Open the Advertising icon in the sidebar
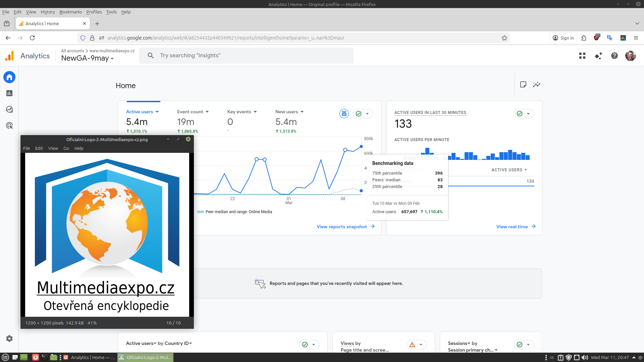The width and height of the screenshot is (644, 362). [9, 126]
